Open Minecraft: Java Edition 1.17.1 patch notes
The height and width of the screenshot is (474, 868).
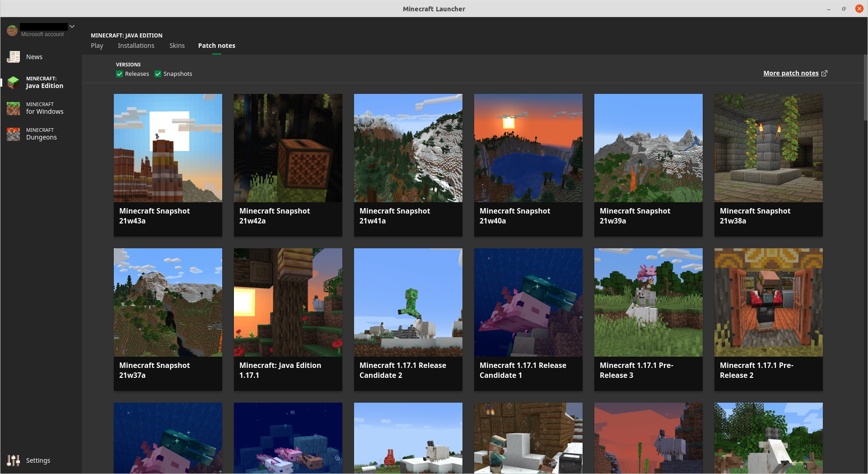(x=288, y=319)
